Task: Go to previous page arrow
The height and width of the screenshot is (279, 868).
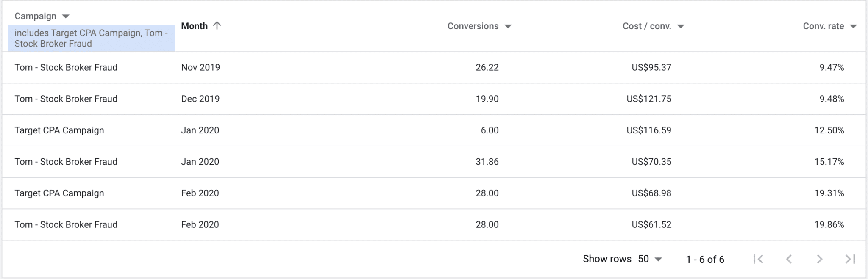Action: [x=789, y=259]
